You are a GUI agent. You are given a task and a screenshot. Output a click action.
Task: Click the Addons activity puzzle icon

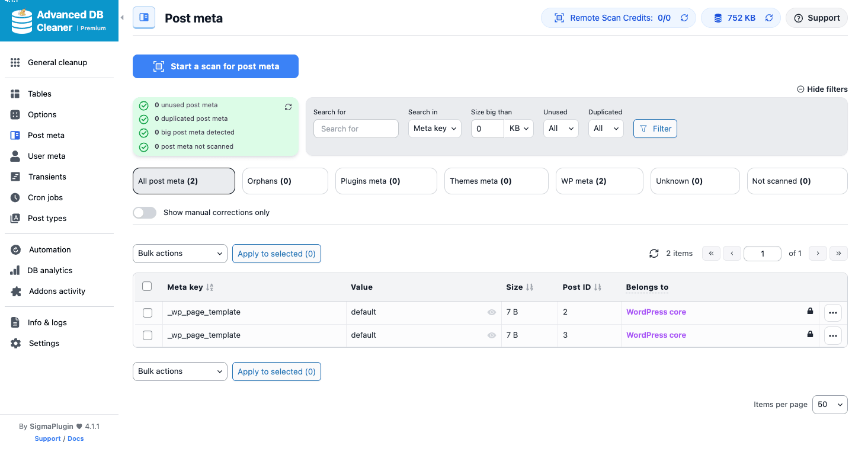pos(15,291)
